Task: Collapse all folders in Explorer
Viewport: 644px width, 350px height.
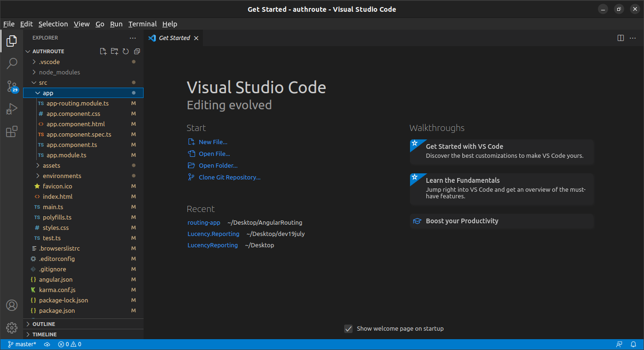Action: tap(137, 51)
